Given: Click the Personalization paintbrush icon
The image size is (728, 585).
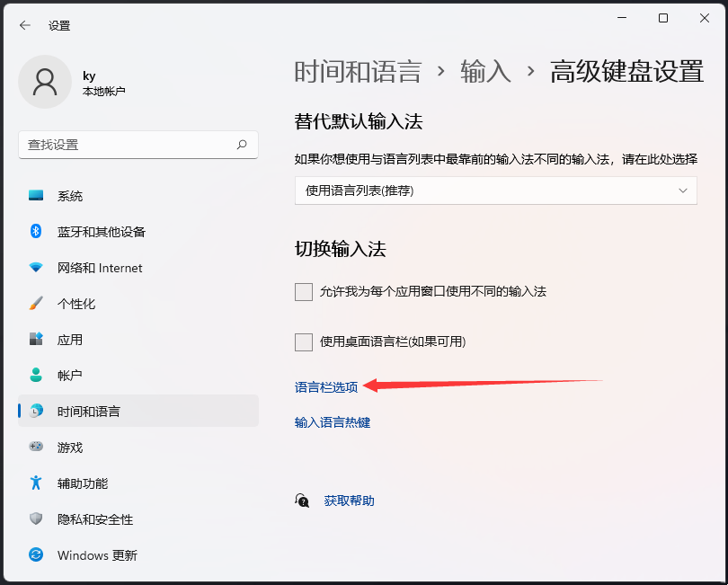Looking at the screenshot, I should [x=36, y=304].
